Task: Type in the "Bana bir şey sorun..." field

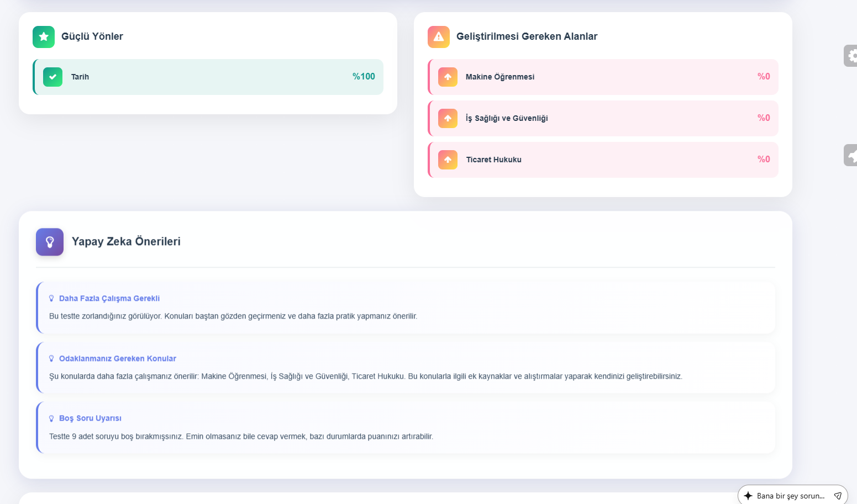Action: pos(790,496)
